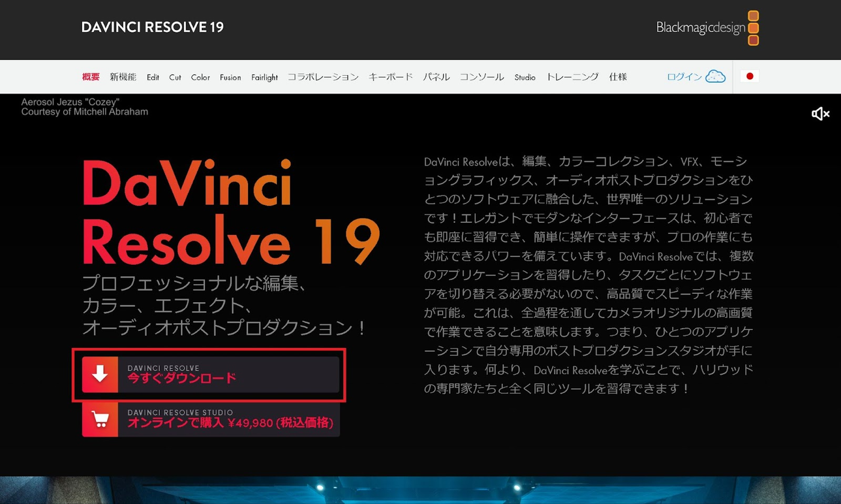
Task: Click the large DaVinci Resolve 19 heading
Action: click(231, 211)
